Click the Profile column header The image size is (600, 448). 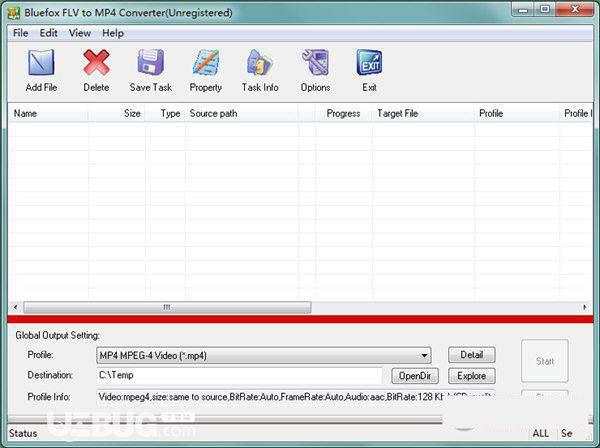click(x=517, y=114)
